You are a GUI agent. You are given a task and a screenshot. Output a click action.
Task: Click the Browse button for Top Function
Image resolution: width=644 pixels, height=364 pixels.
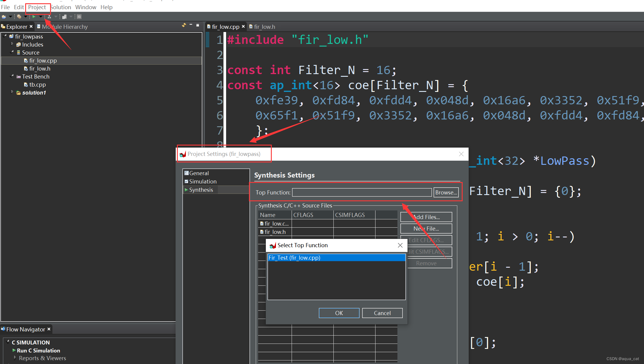pyautogui.click(x=446, y=192)
